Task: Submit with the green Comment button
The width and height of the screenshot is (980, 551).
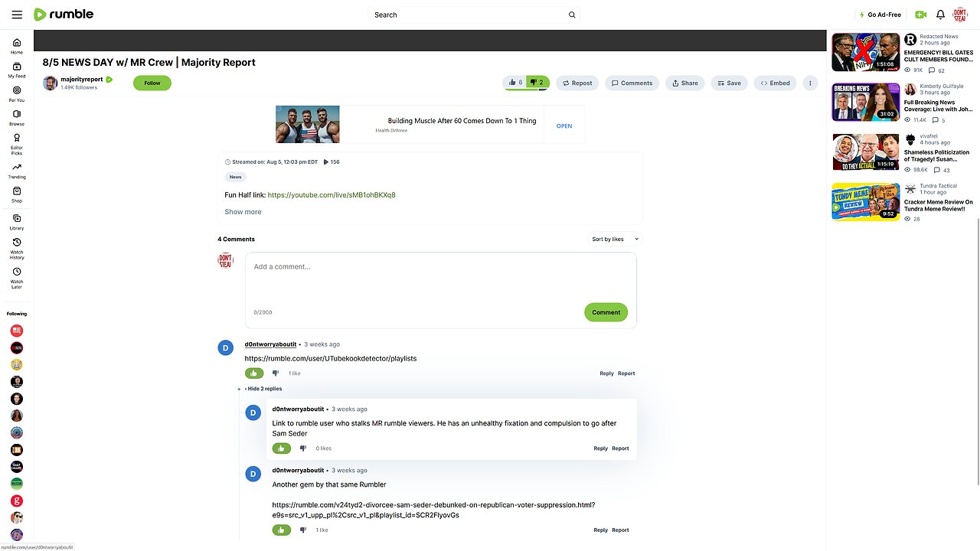Action: click(x=606, y=312)
